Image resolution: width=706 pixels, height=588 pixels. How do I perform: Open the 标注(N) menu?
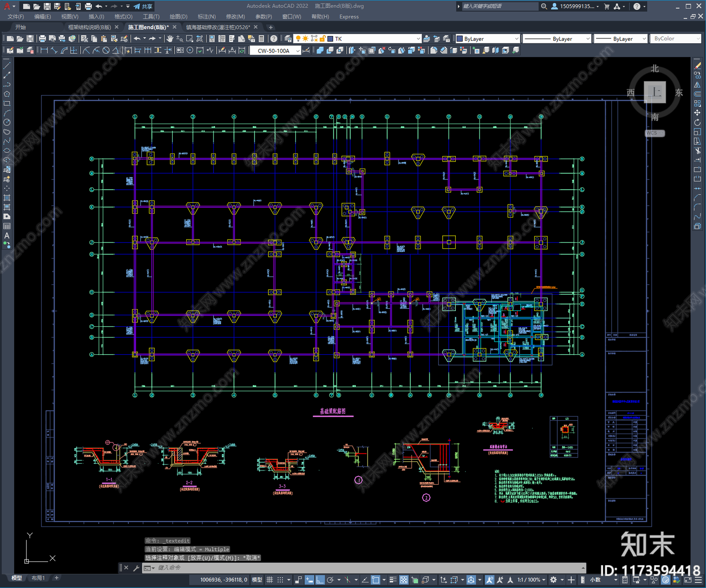click(207, 17)
